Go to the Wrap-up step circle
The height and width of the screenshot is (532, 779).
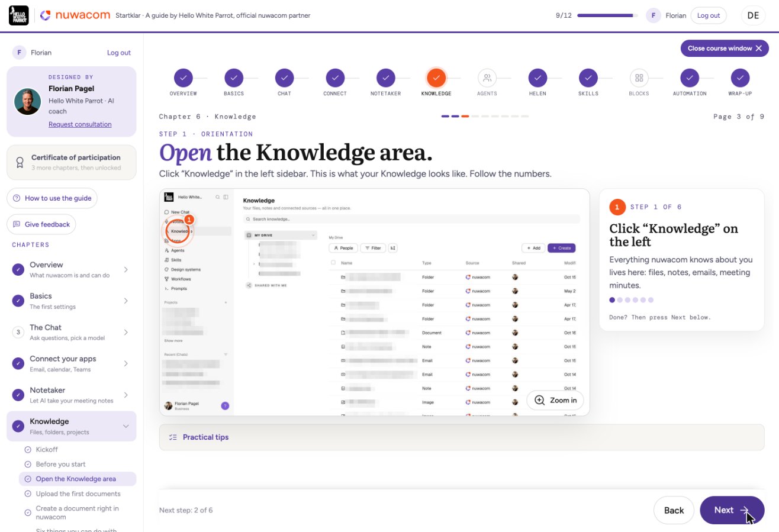740,78
